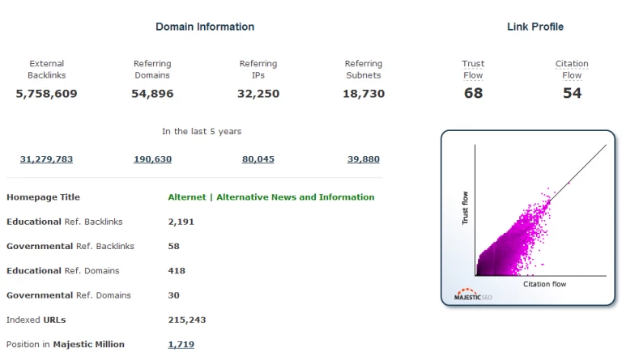Click the link profile scatter chart

[x=528, y=218]
